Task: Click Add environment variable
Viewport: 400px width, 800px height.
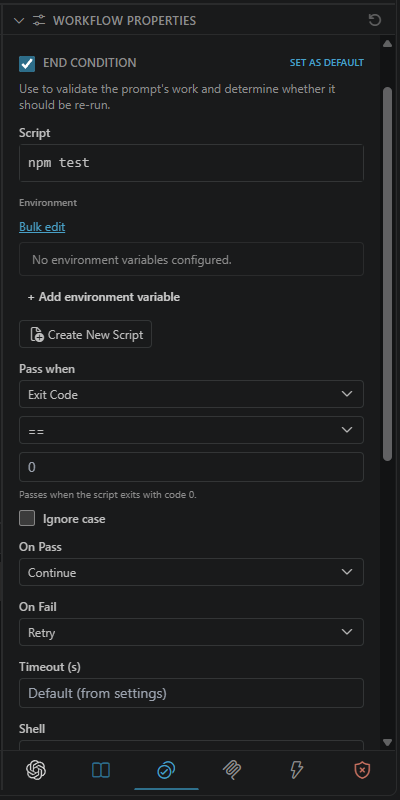Action: click(x=104, y=297)
